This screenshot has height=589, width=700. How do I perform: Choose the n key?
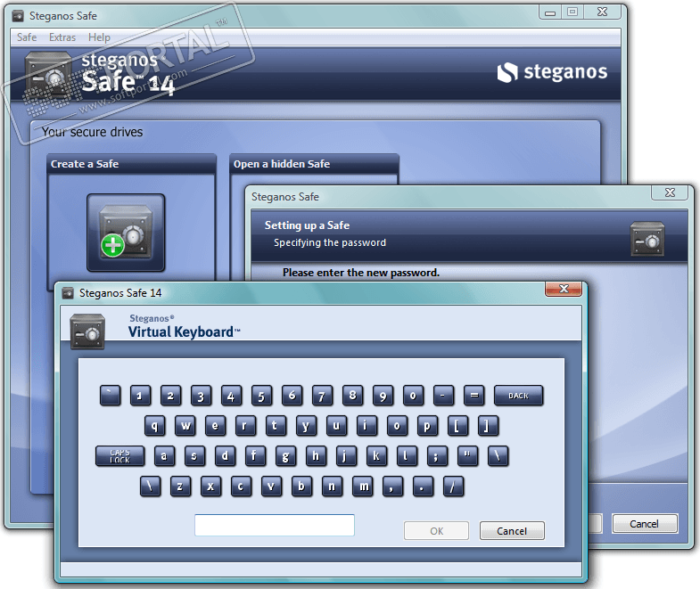click(x=333, y=487)
